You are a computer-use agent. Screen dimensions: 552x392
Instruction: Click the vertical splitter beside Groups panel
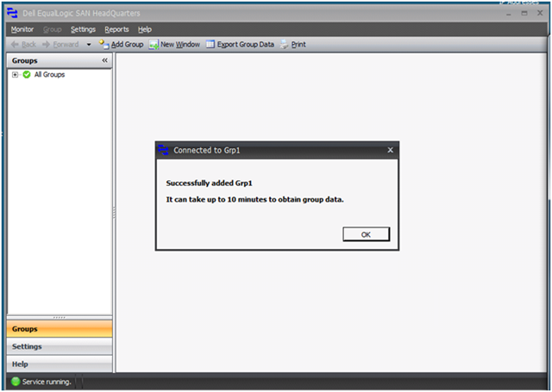point(114,213)
